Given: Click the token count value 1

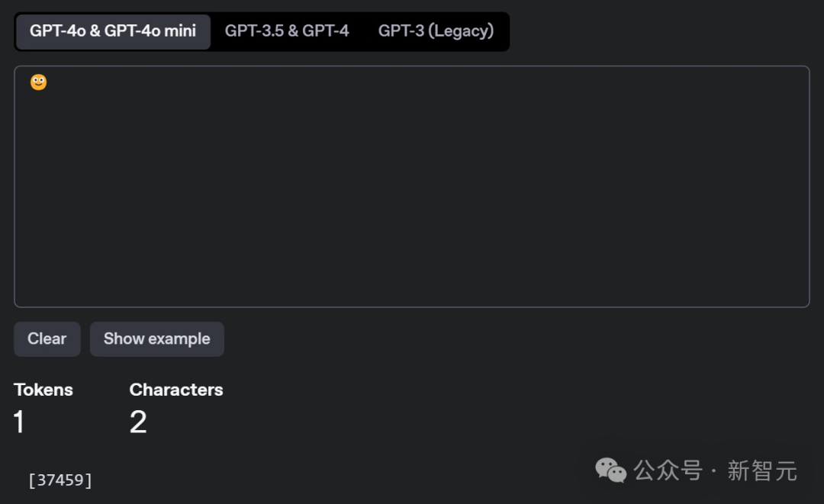Looking at the screenshot, I should point(19,422).
